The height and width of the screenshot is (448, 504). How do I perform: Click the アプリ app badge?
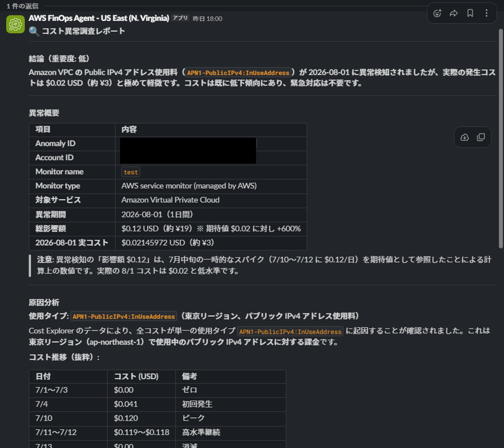180,18
